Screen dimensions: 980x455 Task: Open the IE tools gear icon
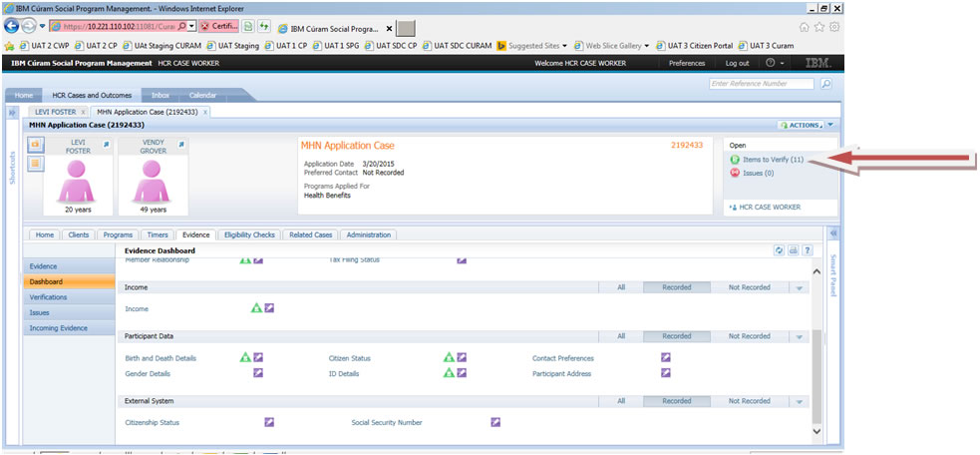(x=834, y=27)
